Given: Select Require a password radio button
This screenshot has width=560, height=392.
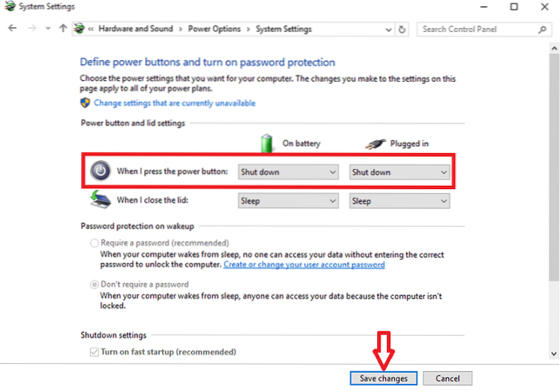Looking at the screenshot, I should (95, 243).
